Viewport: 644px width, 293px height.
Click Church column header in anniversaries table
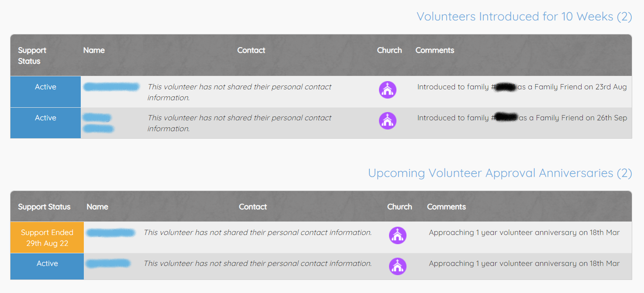399,207
